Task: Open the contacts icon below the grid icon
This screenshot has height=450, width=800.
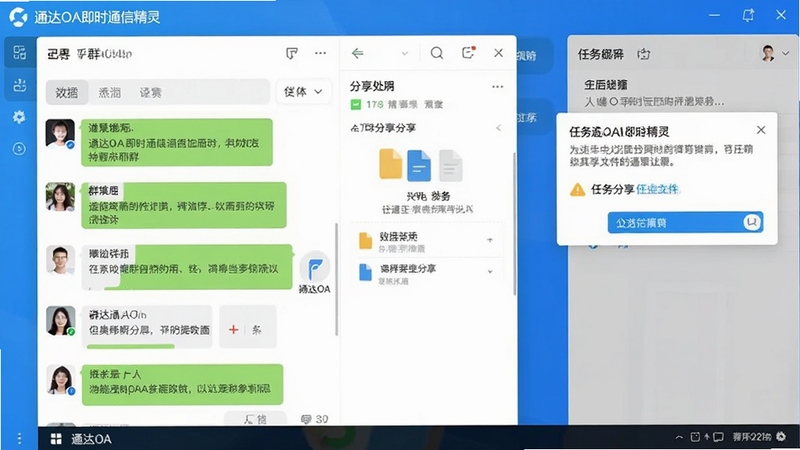Action: 19,85
